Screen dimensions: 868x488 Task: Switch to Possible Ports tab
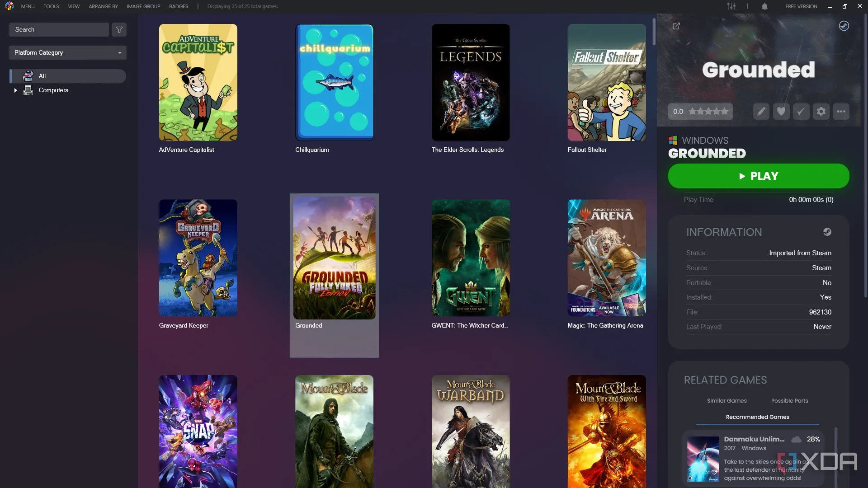[789, 401]
